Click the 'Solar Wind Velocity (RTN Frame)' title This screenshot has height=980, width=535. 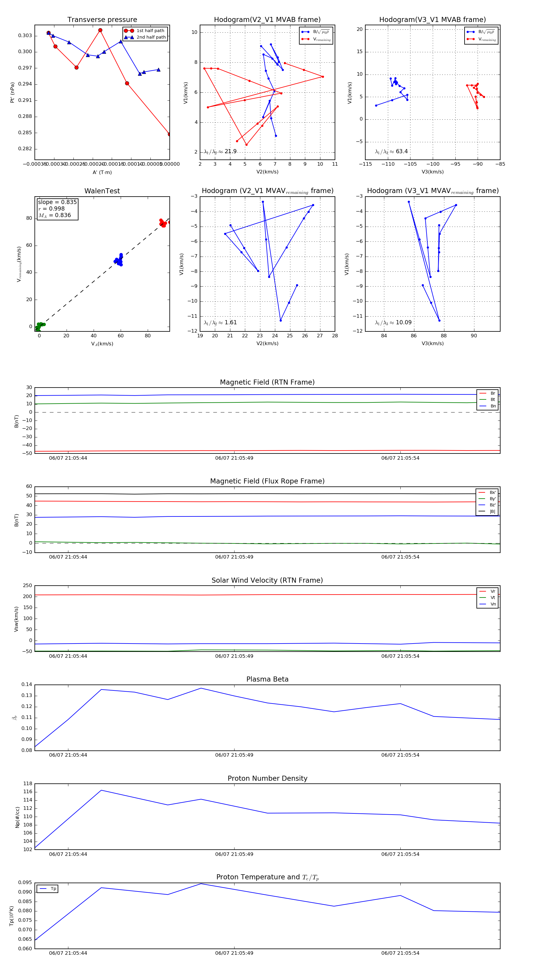coord(267,581)
